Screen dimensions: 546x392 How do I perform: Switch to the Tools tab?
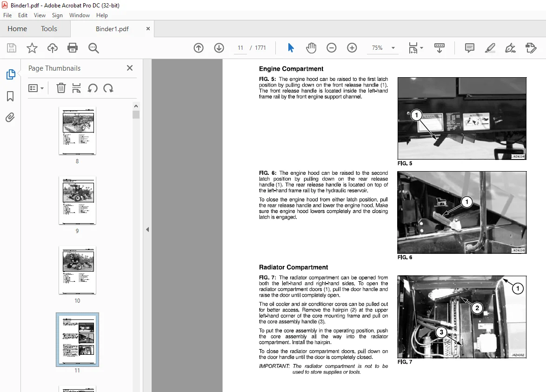[49, 28]
